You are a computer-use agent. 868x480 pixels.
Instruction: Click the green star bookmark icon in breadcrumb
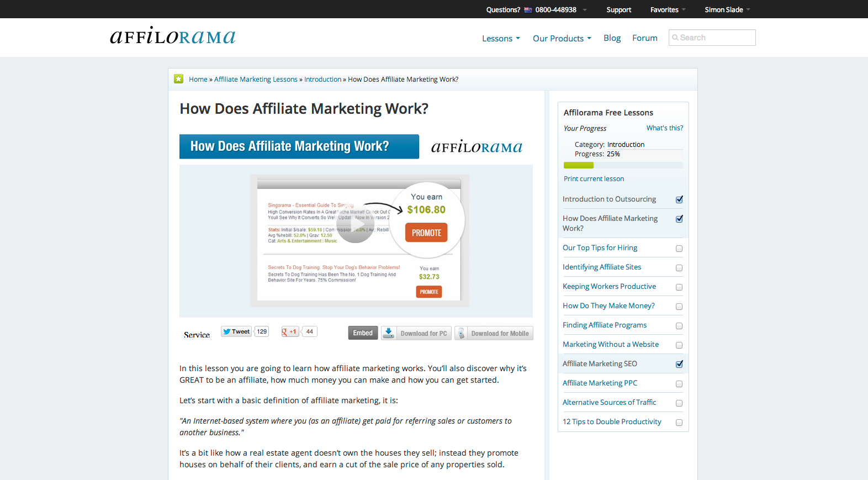coord(178,79)
